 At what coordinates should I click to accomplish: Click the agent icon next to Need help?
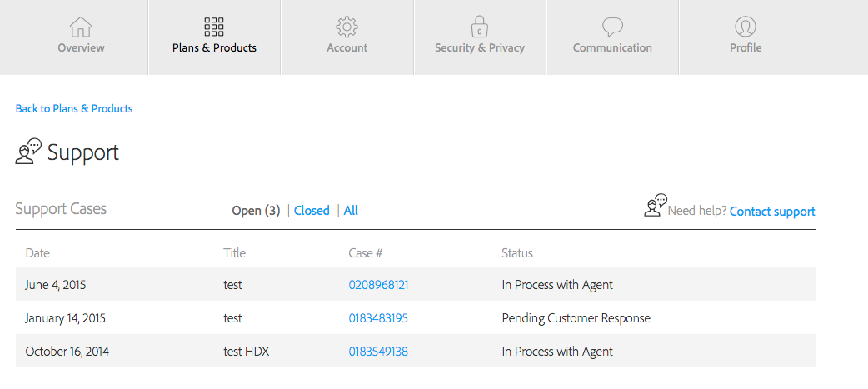[656, 205]
